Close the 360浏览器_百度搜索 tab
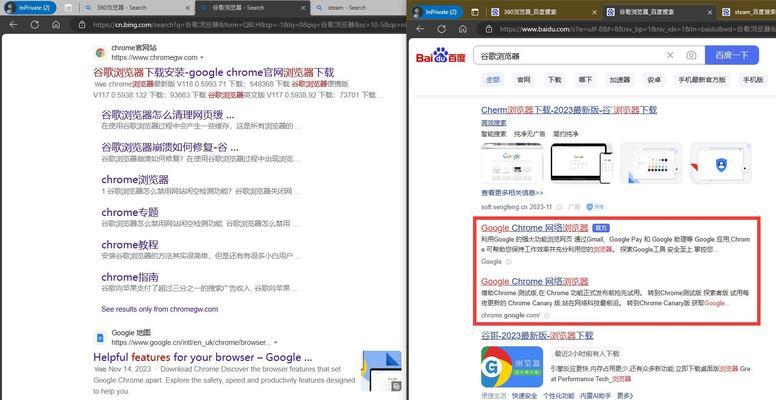This screenshot has height=400, width=776. [592, 12]
